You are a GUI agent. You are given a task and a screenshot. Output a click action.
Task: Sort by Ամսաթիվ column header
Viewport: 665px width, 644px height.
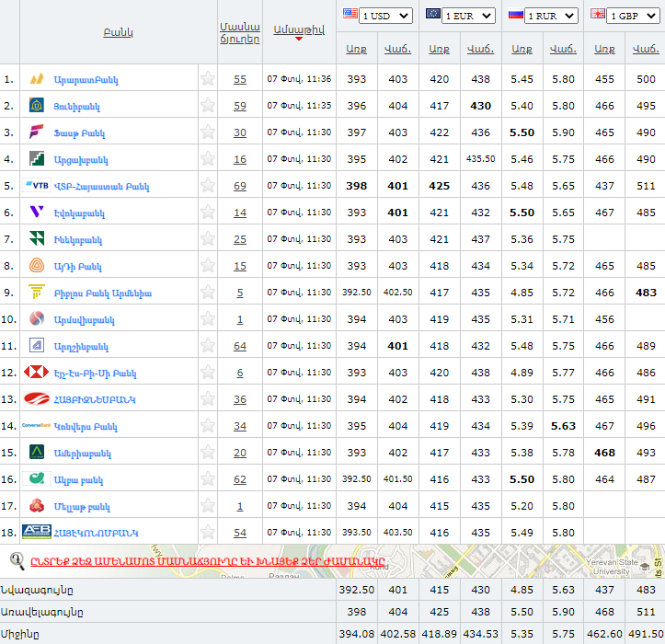pos(299,29)
